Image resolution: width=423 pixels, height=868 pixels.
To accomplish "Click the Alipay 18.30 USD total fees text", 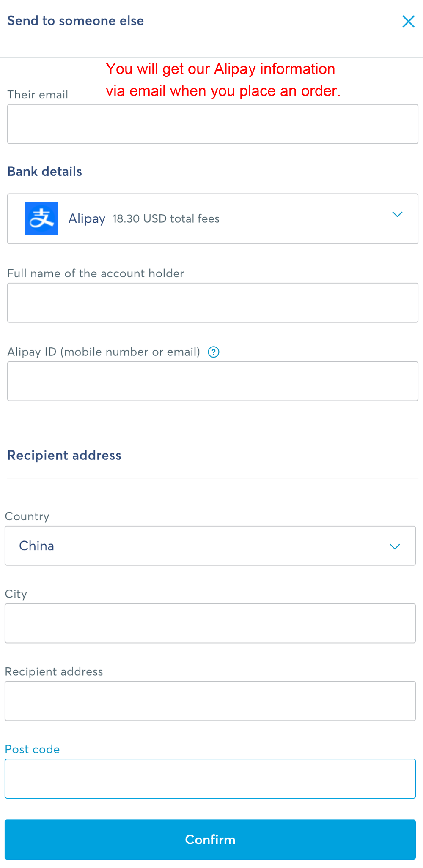I will tap(144, 218).
